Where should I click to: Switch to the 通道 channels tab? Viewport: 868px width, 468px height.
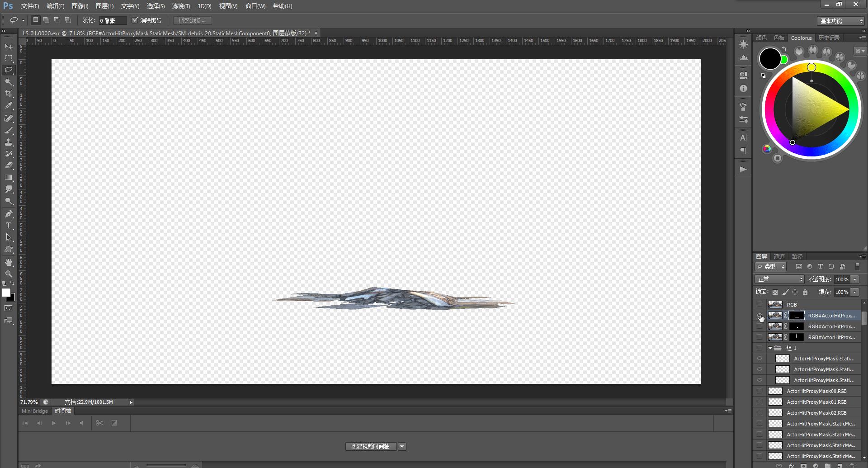pos(779,256)
